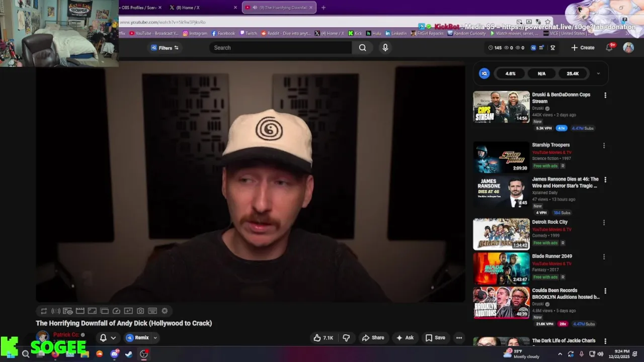Click the search magnifier button
This screenshot has height=362, width=644.
(362, 48)
